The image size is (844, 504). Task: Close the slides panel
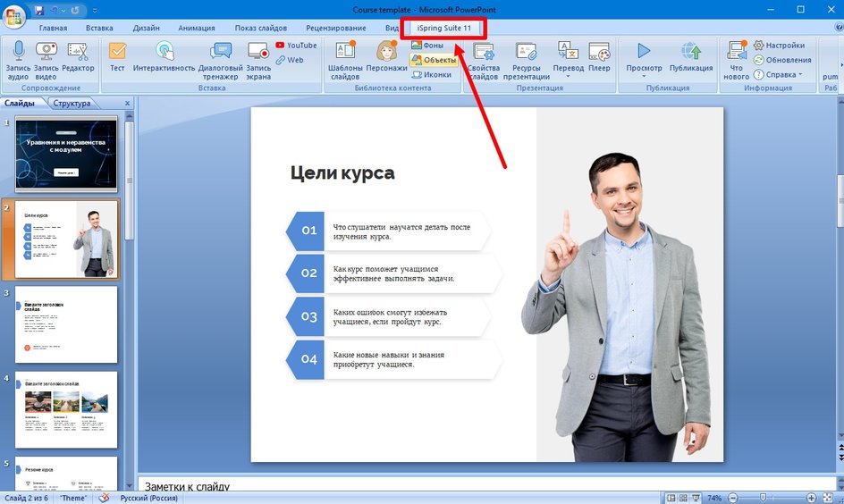point(128,104)
